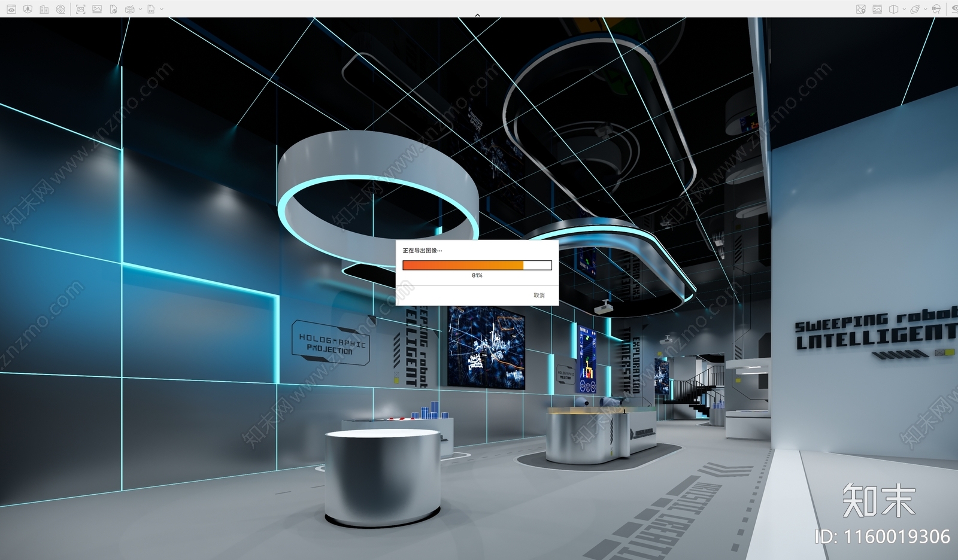This screenshot has height=560, width=958.
Task: Click the eye visibility icon at far right
Action: (x=954, y=9)
